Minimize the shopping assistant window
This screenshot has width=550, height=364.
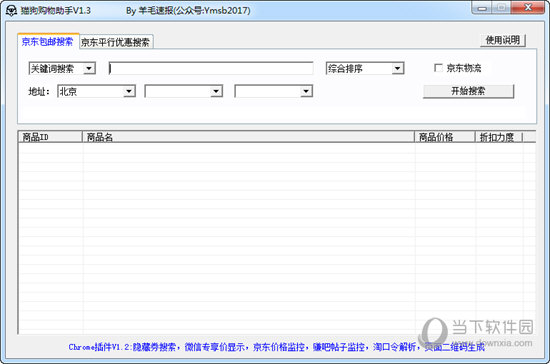(482, 8)
